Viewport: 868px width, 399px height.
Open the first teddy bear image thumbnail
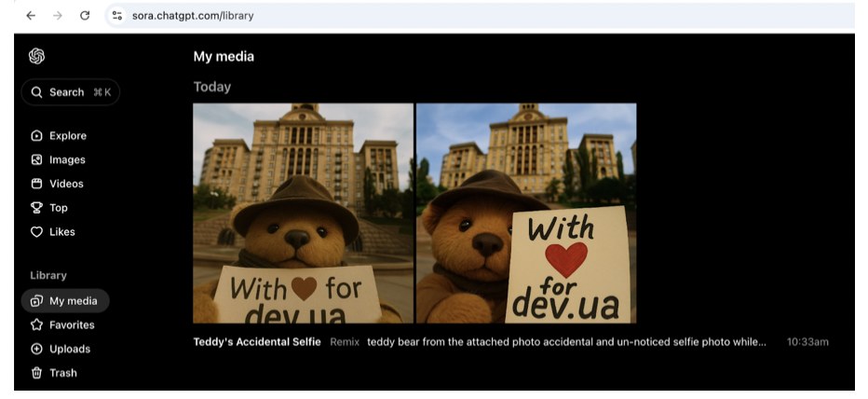[x=303, y=213]
